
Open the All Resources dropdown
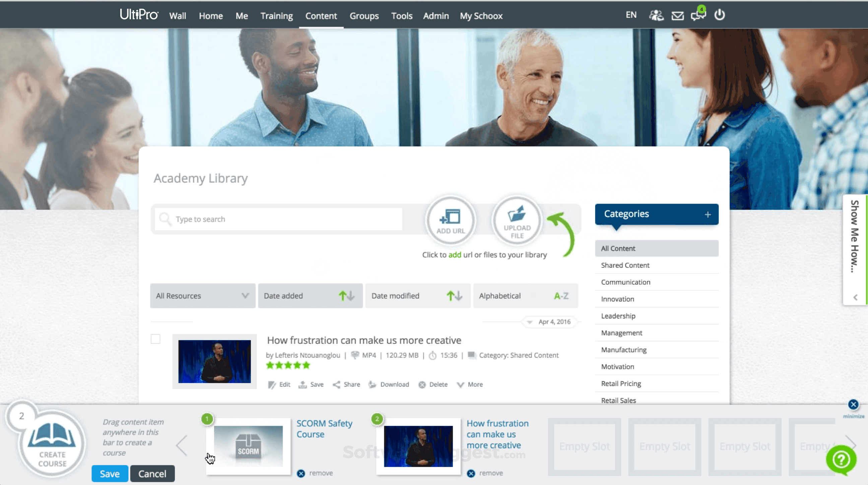pos(202,296)
